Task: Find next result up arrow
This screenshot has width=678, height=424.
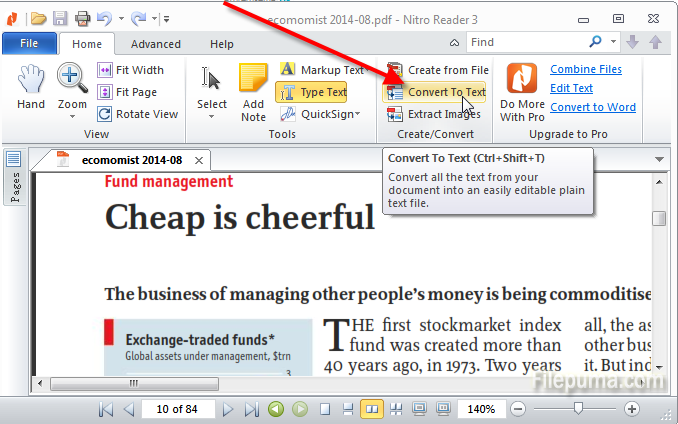Action: [x=656, y=42]
